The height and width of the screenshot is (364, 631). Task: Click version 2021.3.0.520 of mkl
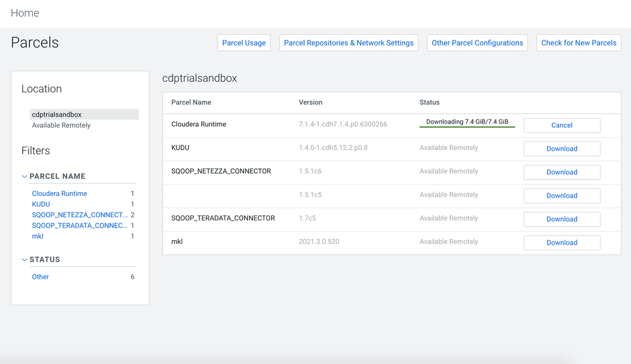319,242
